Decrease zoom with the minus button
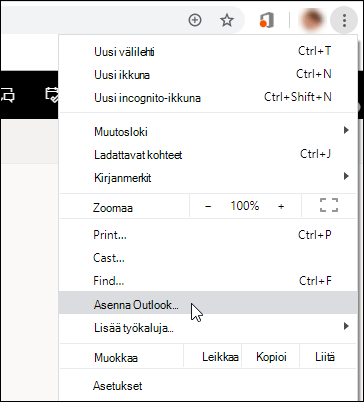 pos(208,206)
